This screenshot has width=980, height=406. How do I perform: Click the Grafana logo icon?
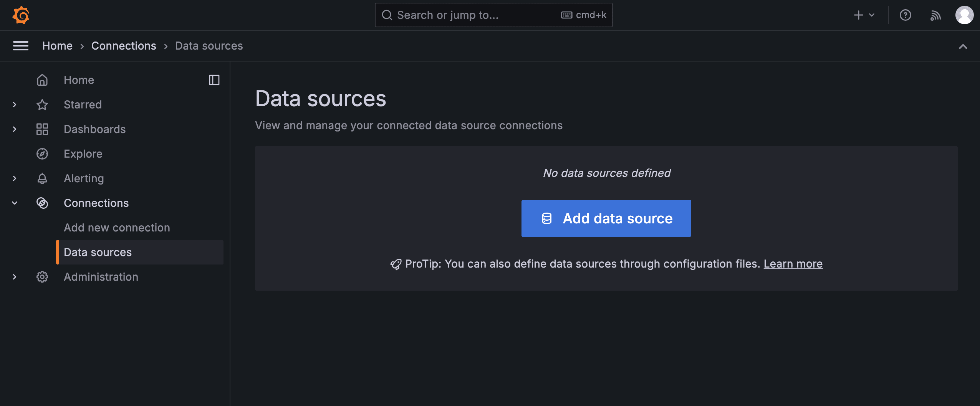pyautogui.click(x=21, y=15)
